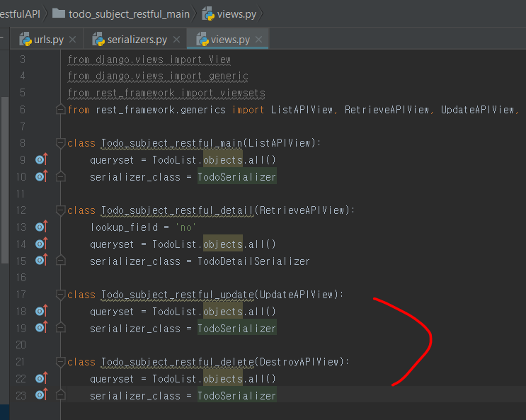
Task: Click 'from django.views import generic' on line 4
Action: [158, 76]
